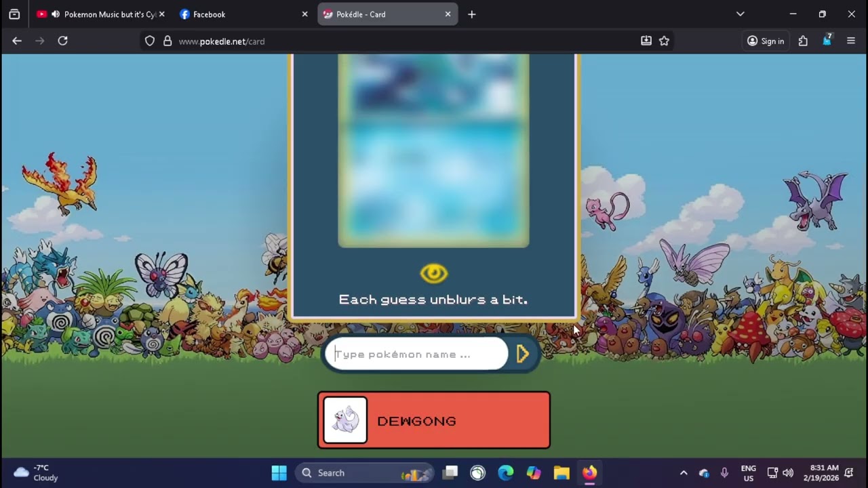Click the Firefox taskbar icon
The width and height of the screenshot is (868, 488).
point(589,473)
